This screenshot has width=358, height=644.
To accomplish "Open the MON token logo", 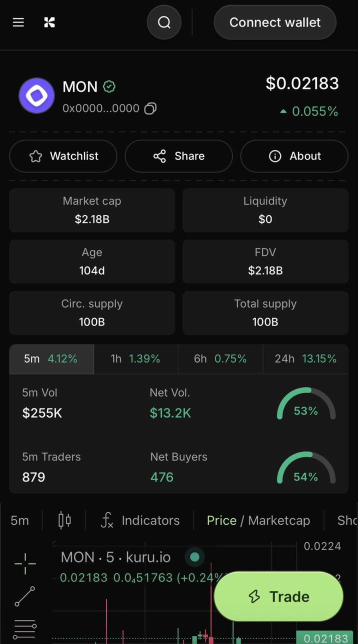I will [36, 95].
